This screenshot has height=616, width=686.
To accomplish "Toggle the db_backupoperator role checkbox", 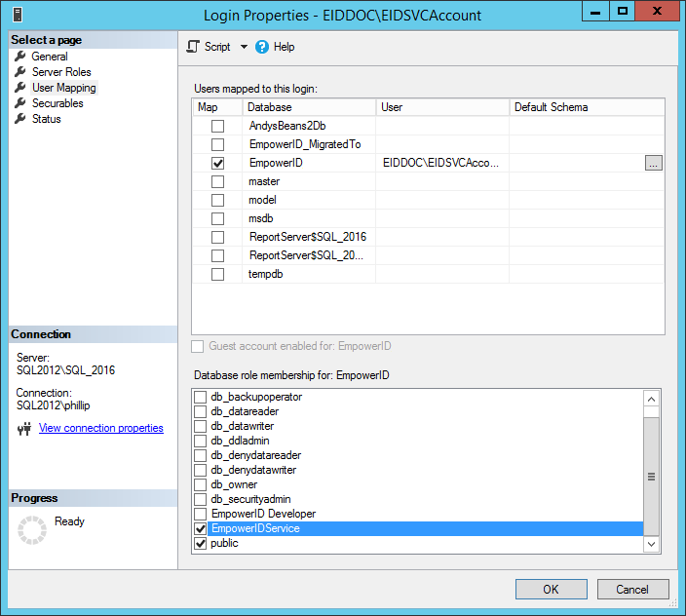I will coord(200,397).
